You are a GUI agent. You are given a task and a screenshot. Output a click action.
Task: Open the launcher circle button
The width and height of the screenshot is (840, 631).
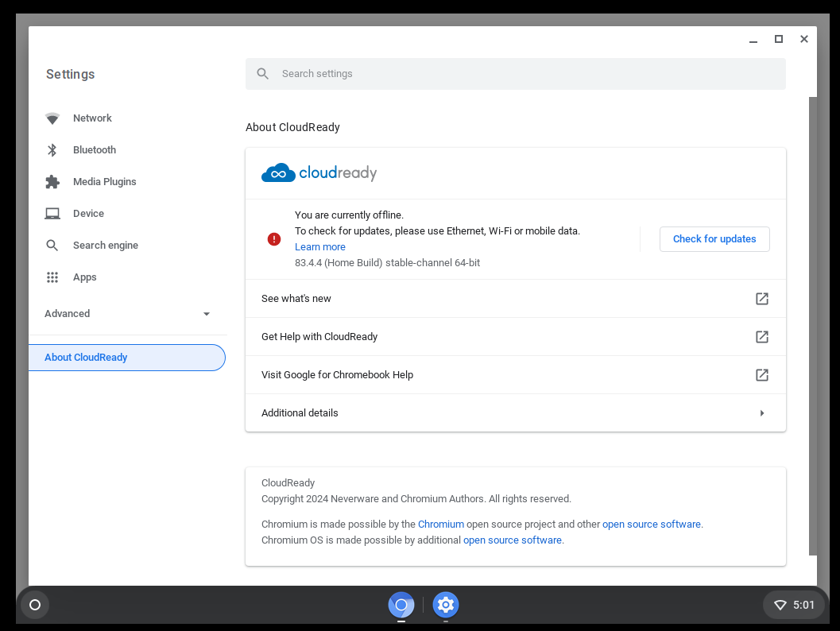35,605
